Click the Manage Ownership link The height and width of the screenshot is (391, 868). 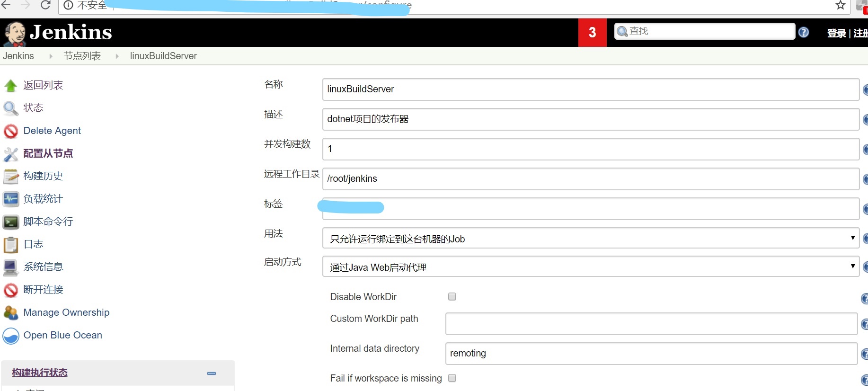[66, 312]
